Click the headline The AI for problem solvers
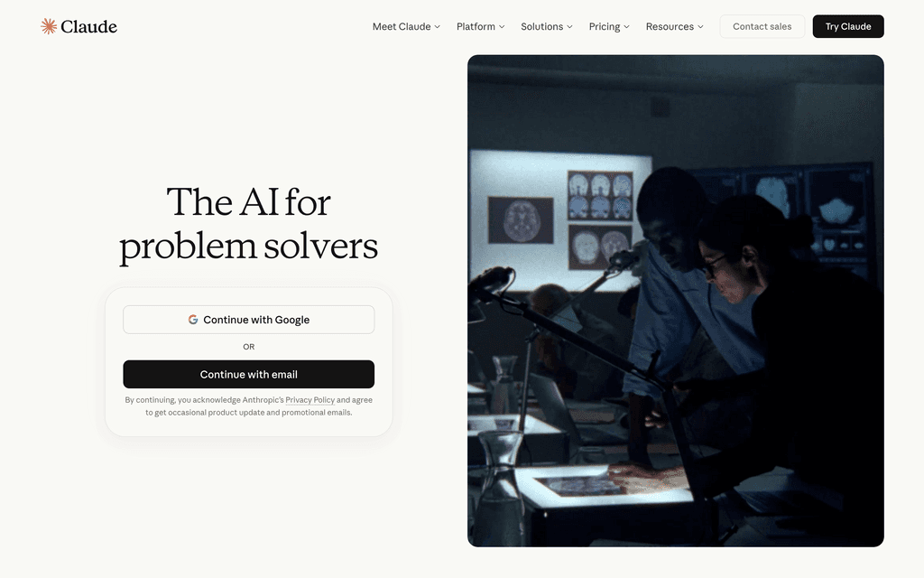Viewport: 924px width, 578px height. tap(249, 224)
